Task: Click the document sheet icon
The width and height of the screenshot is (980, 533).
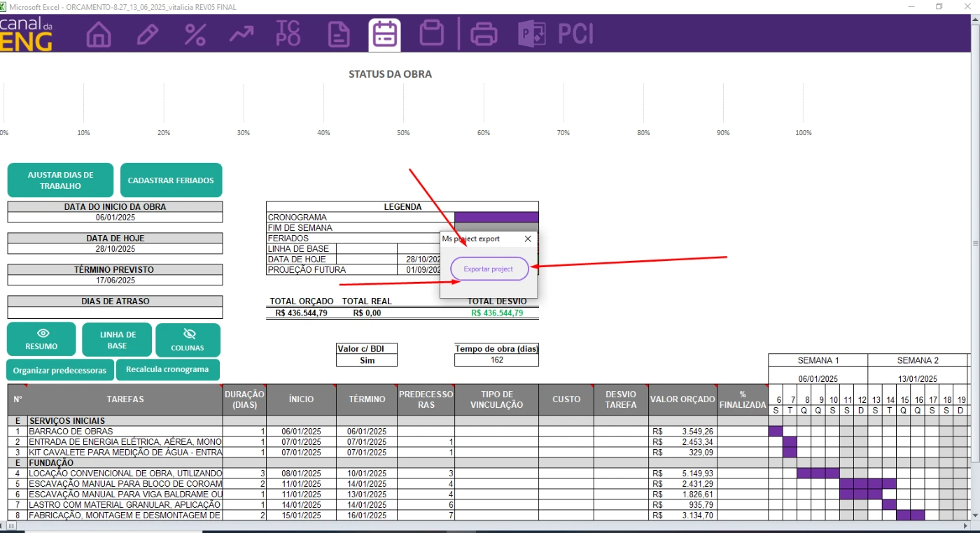Action: point(339,34)
